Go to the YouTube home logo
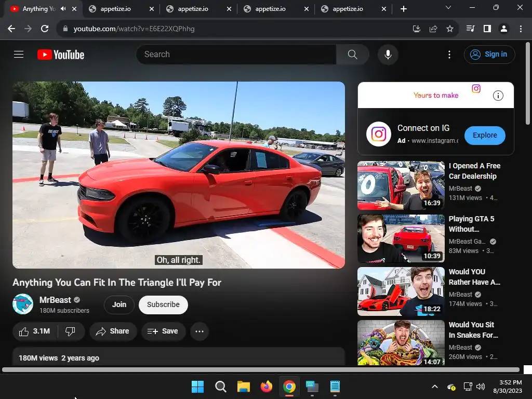 [61, 55]
